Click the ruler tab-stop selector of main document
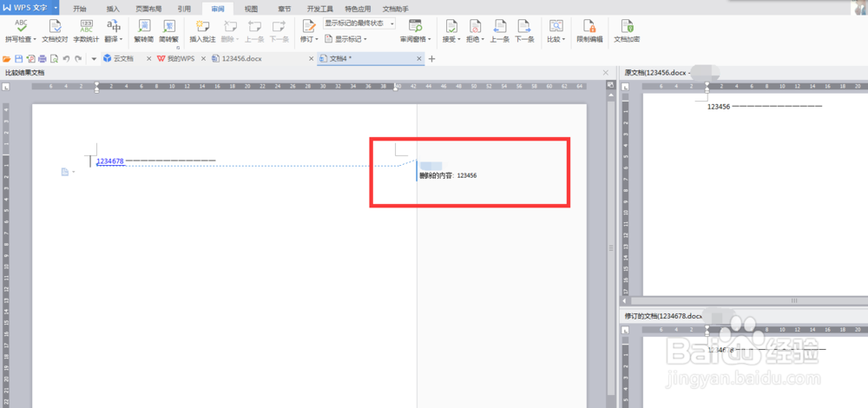Screen dimensions: 868x408 coord(5,86)
